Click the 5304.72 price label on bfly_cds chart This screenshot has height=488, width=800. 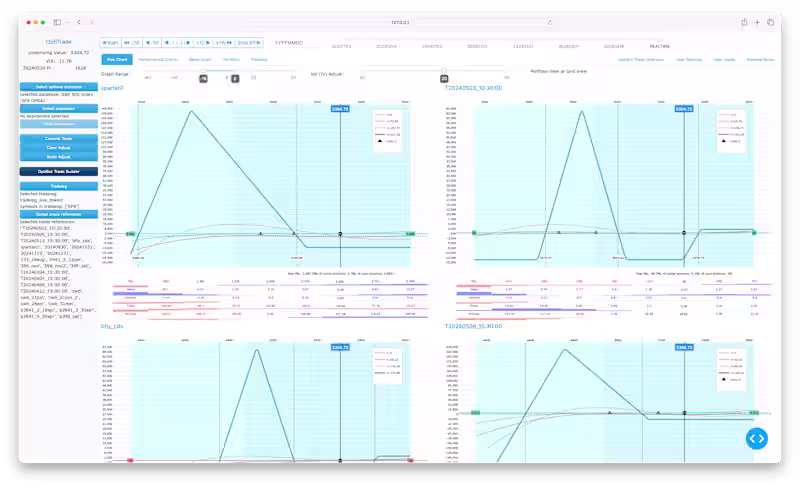pyautogui.click(x=340, y=347)
